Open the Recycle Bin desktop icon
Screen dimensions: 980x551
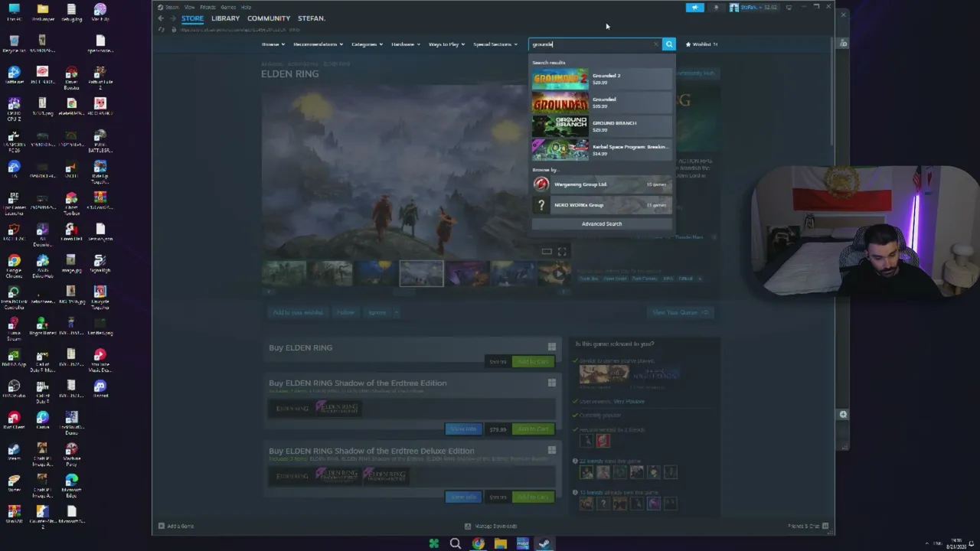[14, 44]
